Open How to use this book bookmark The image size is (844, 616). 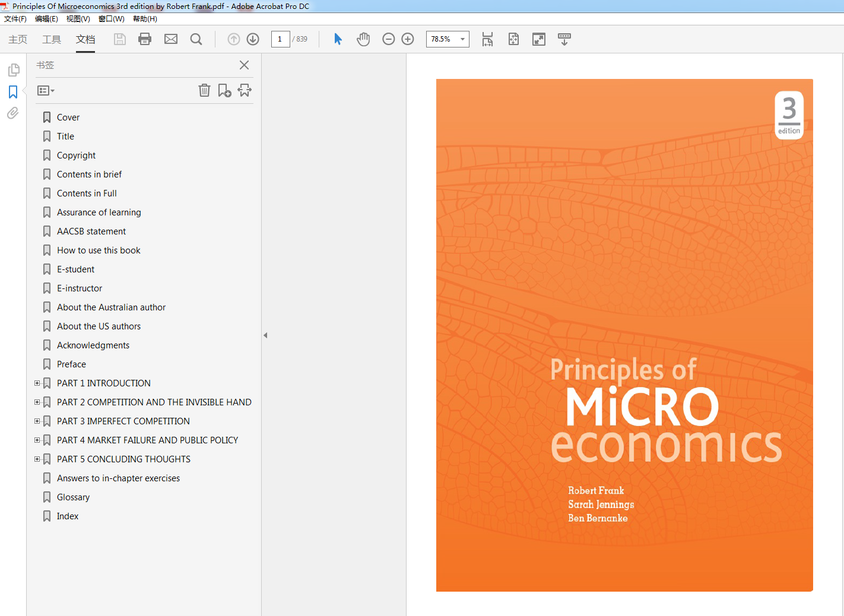pos(99,250)
